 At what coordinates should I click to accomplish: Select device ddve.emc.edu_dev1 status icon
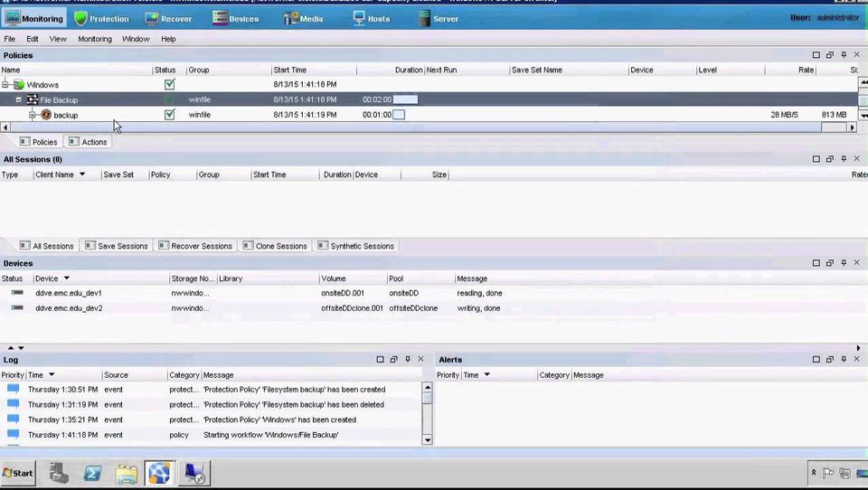click(17, 292)
